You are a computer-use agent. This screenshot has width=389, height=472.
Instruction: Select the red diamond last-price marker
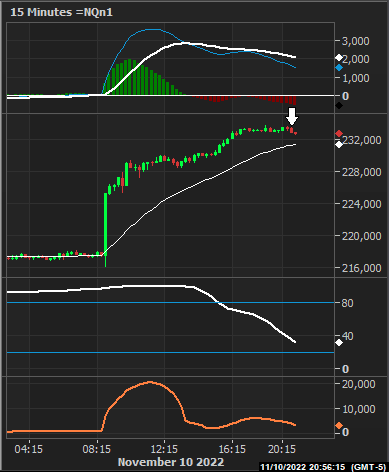[339, 134]
